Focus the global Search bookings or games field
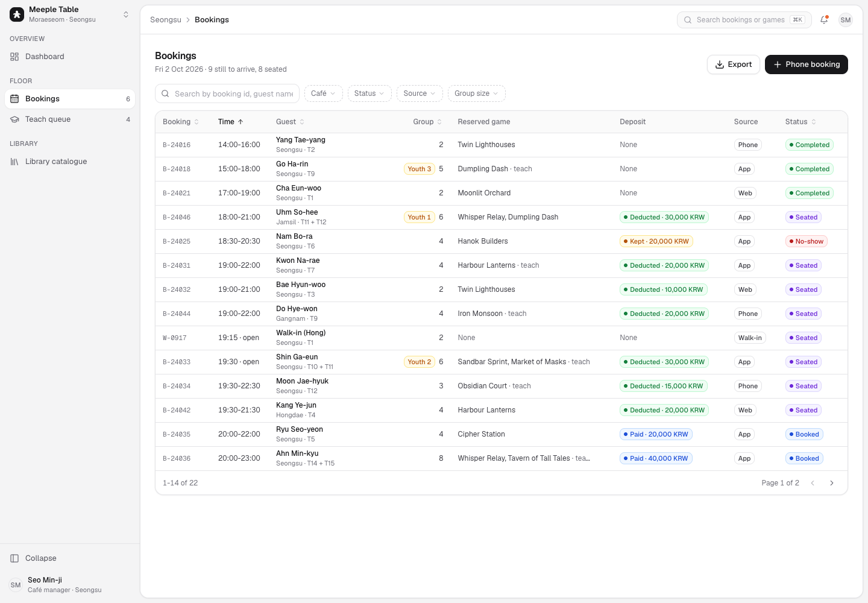Image resolution: width=868 pixels, height=603 pixels. pos(744,20)
